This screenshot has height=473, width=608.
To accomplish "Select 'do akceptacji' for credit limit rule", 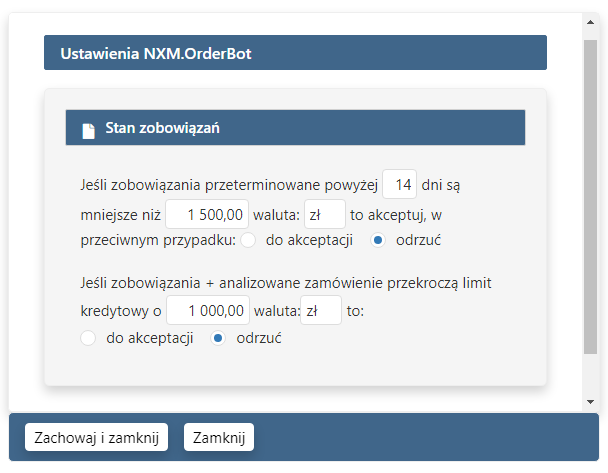I will tap(88, 338).
